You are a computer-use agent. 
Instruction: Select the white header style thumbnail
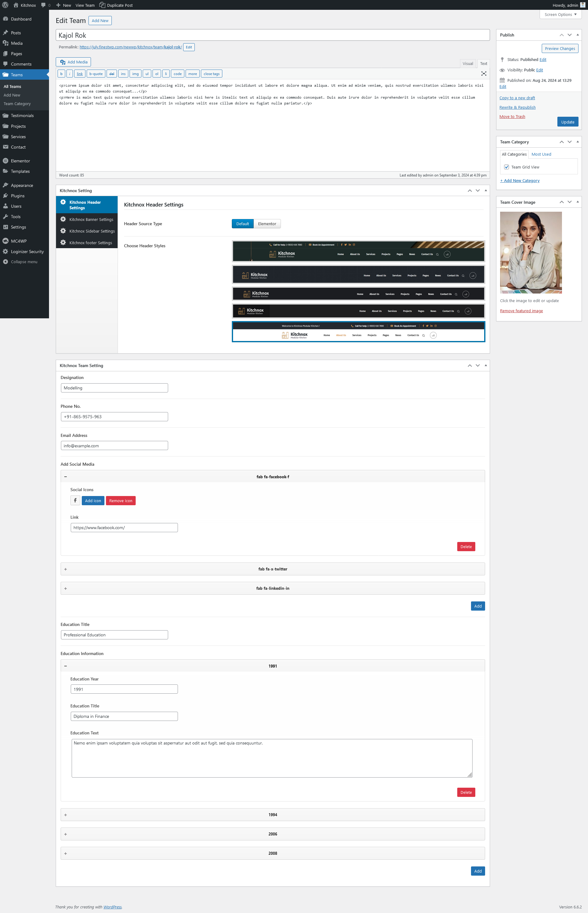click(358, 331)
